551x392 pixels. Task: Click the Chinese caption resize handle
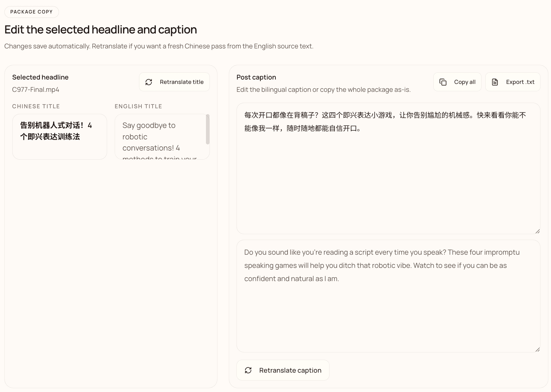[x=538, y=232]
